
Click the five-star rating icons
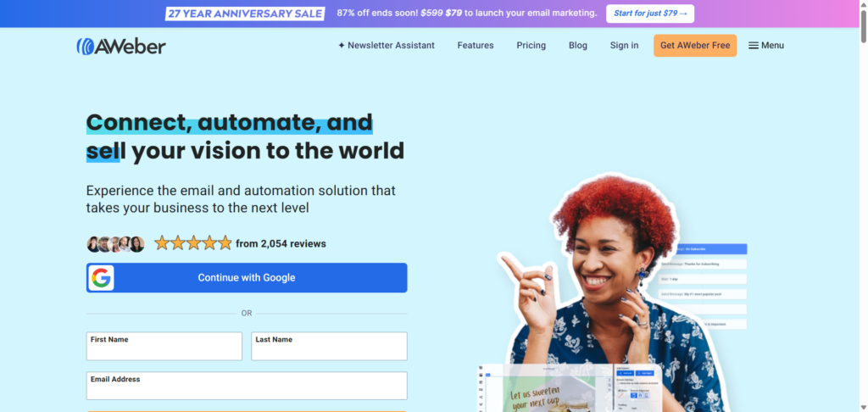(192, 243)
